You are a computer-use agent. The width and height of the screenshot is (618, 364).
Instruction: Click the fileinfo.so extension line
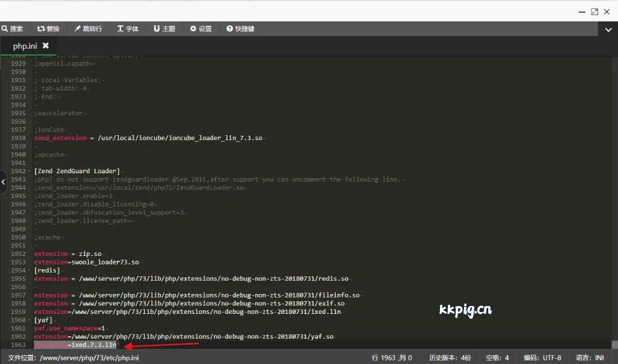coord(197,295)
